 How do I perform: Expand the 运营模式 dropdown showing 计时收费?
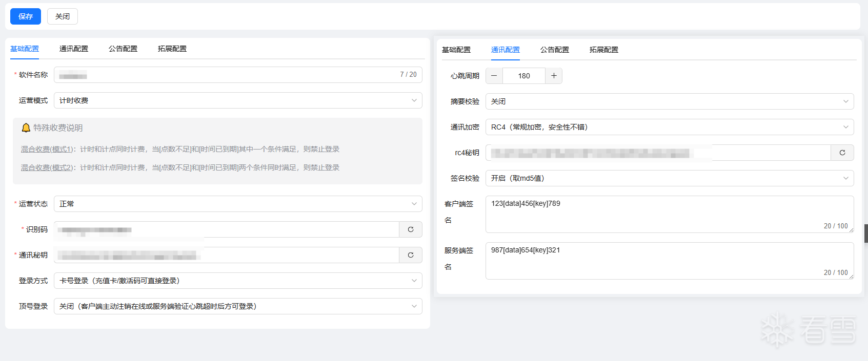point(238,100)
